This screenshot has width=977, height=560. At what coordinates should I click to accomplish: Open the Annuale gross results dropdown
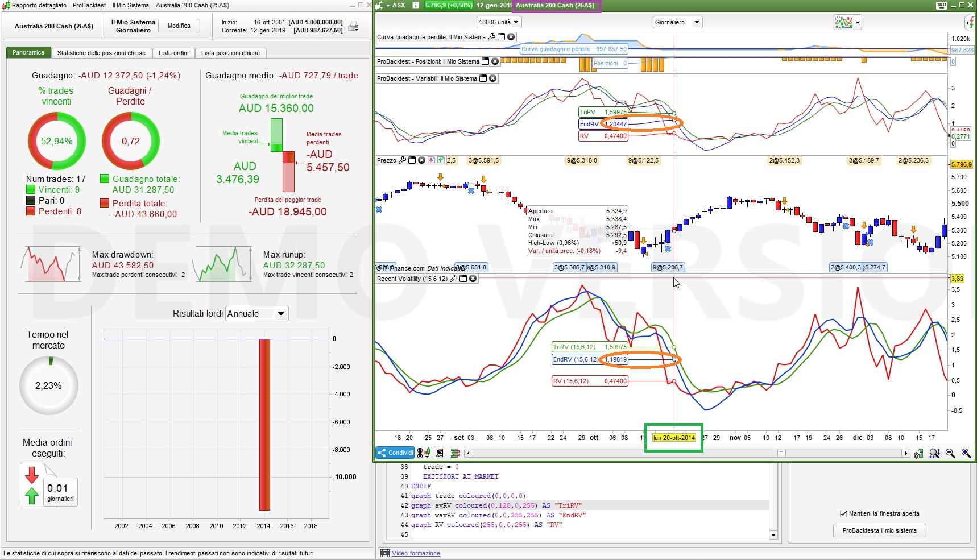pos(257,314)
